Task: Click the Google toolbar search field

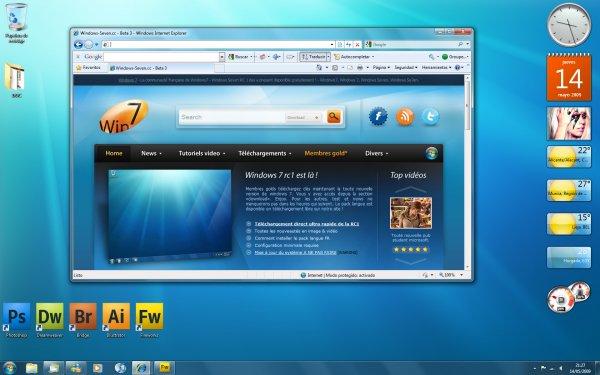Action: point(161,57)
